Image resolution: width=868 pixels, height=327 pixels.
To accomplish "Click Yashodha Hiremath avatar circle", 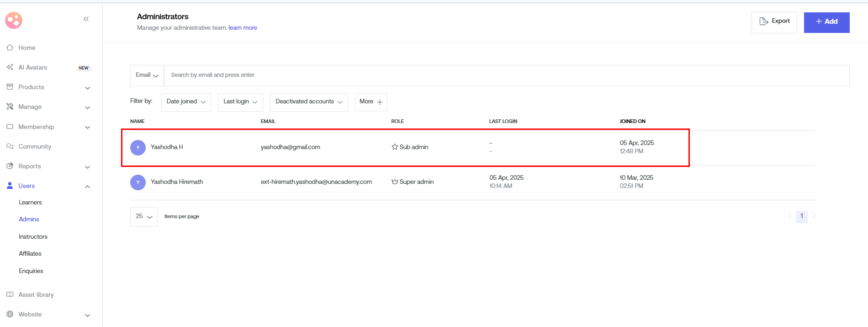I will pos(138,182).
